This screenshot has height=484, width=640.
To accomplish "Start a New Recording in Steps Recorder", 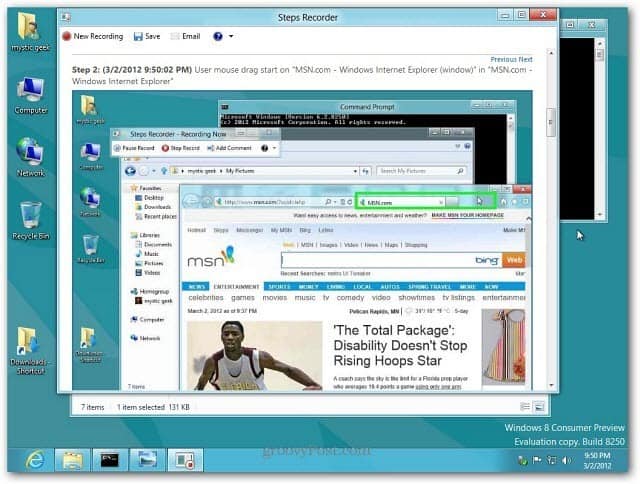I will (93, 36).
